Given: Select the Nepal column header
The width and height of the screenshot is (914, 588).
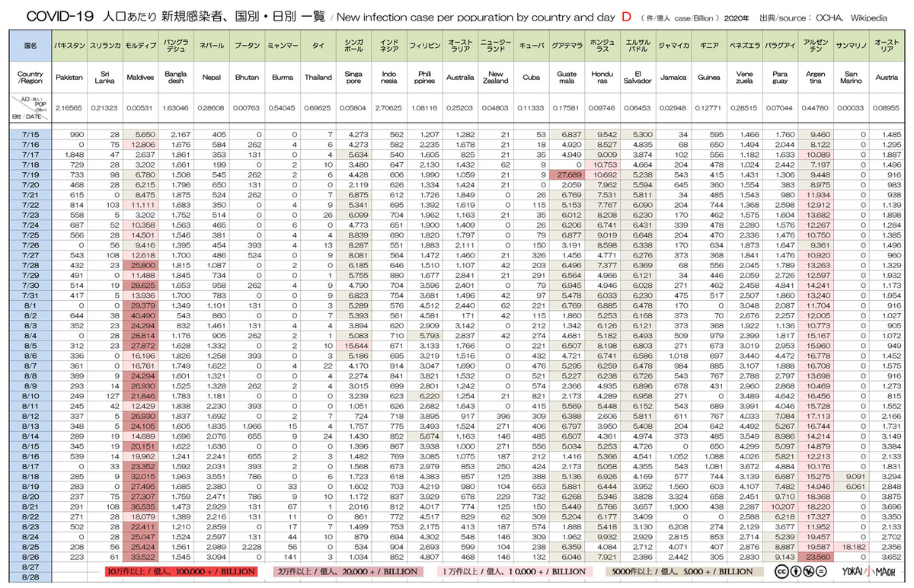Looking at the screenshot, I should point(211,78).
